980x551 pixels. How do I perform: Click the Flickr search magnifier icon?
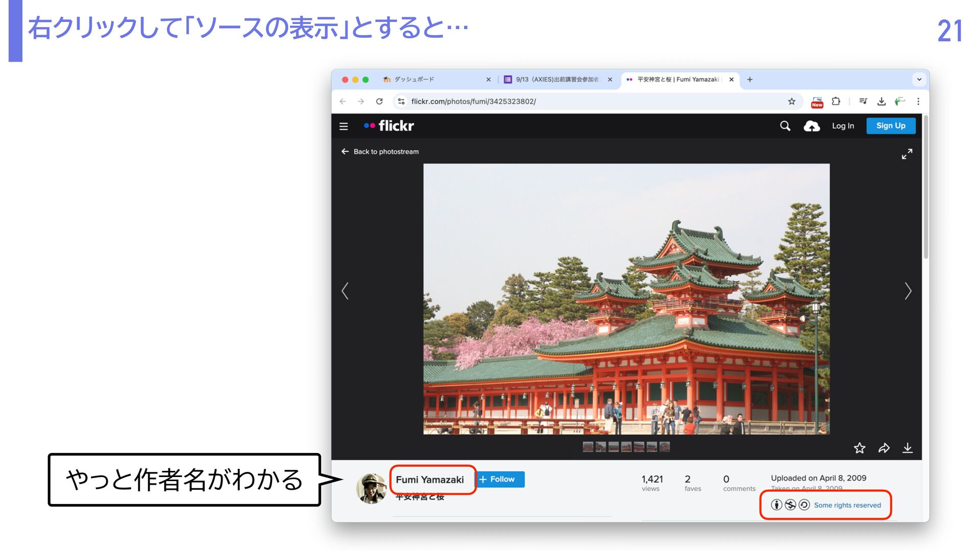click(785, 126)
